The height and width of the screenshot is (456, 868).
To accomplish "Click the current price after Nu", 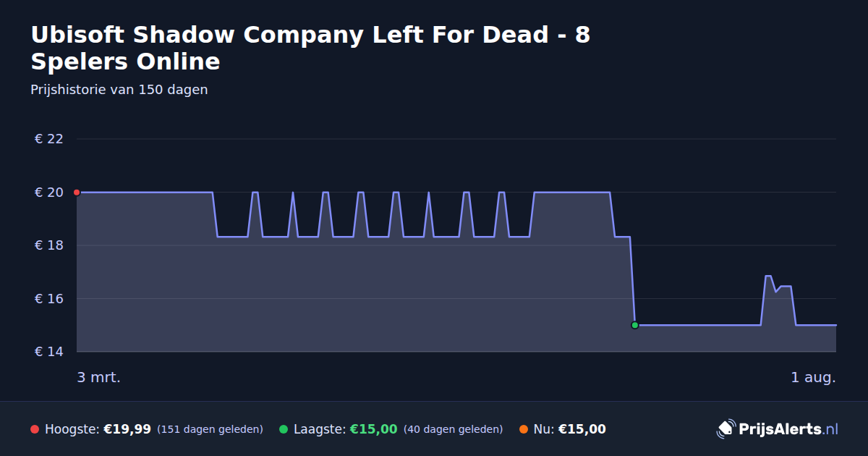I will [x=582, y=429].
